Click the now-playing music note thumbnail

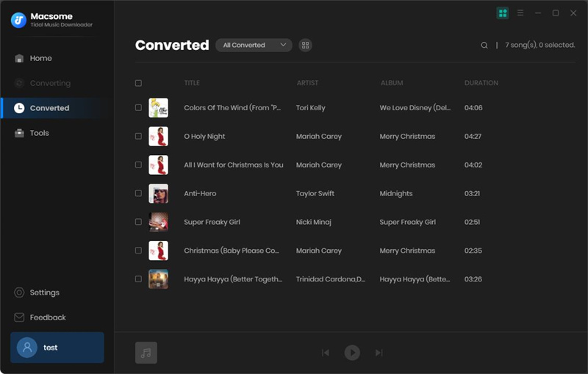tap(146, 353)
